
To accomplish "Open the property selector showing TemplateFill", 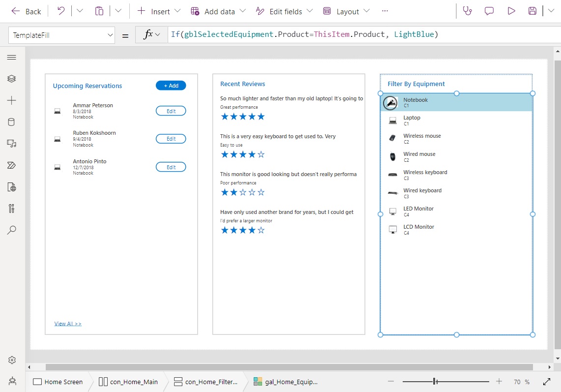I will [x=61, y=34].
